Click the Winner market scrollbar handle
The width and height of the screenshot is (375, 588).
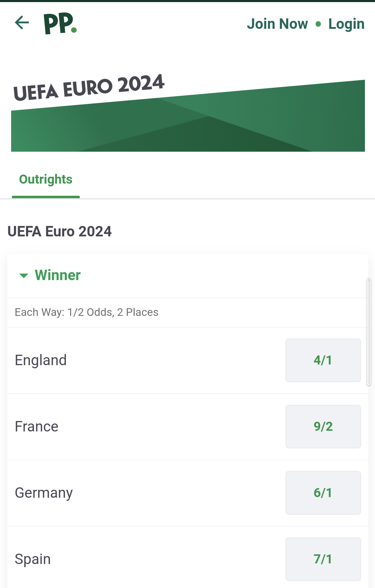369,332
